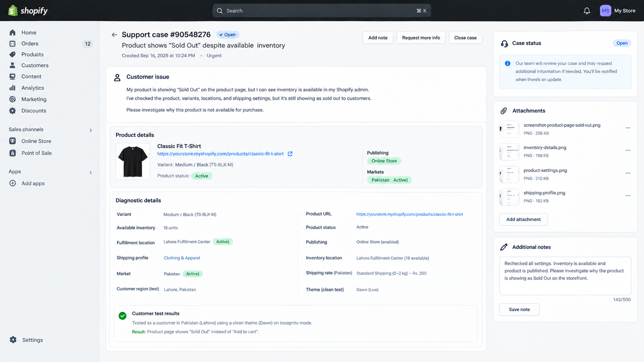
Task: Click into the Additional notes text area
Action: pyautogui.click(x=565, y=276)
